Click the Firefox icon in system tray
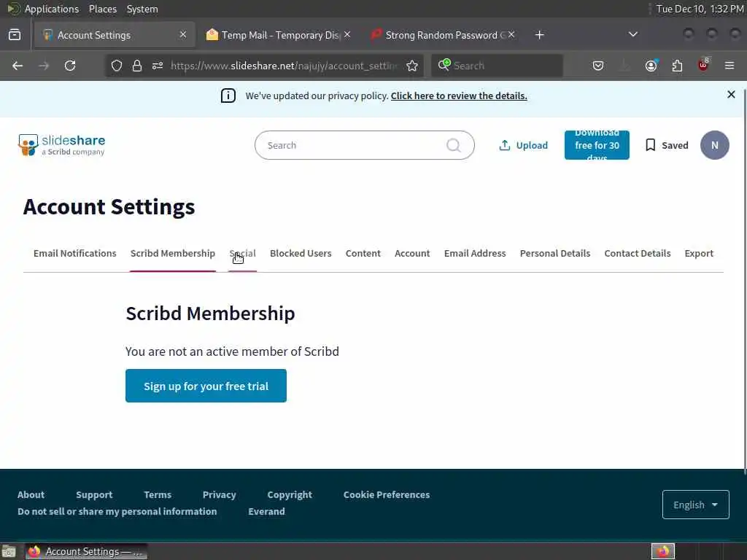The image size is (747, 560). 663,551
